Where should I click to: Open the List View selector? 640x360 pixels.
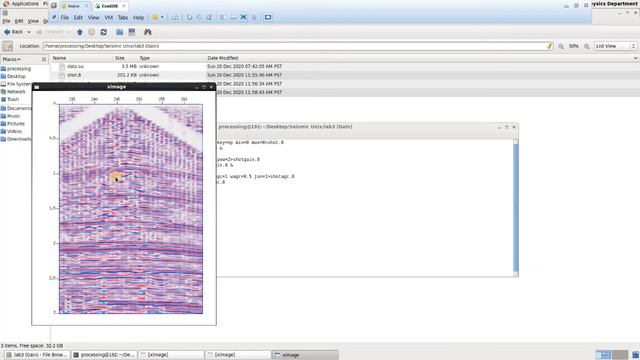coord(615,46)
